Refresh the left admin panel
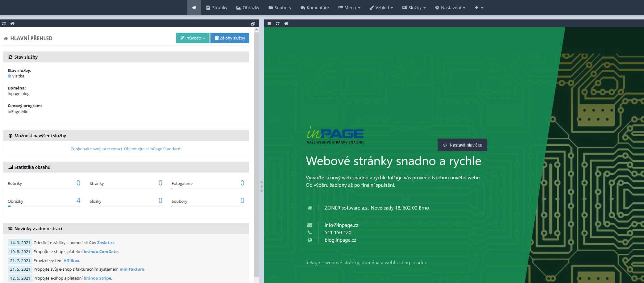644x283 pixels. click(x=4, y=23)
